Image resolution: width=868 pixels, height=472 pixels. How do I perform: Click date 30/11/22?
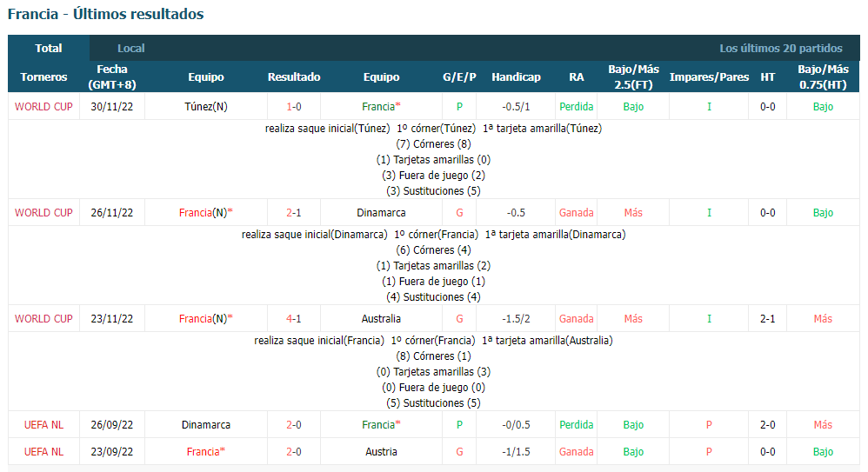pos(112,107)
